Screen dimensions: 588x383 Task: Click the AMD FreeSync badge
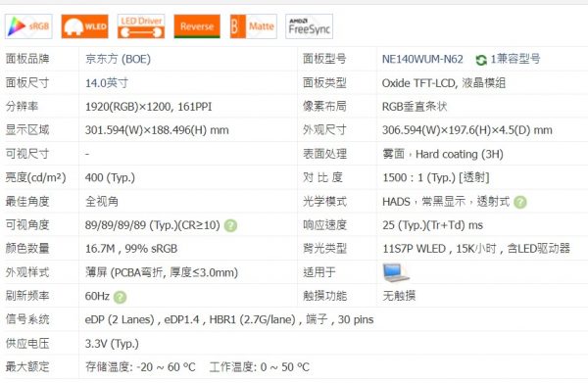pos(309,26)
